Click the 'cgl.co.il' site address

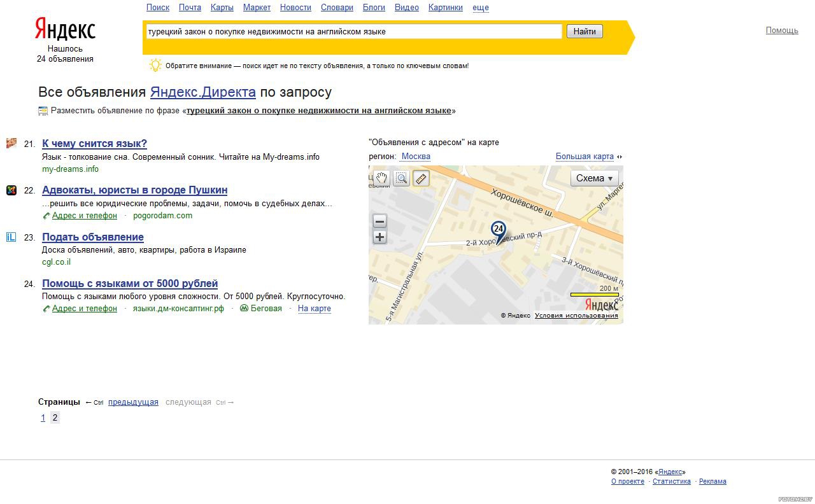coord(56,262)
